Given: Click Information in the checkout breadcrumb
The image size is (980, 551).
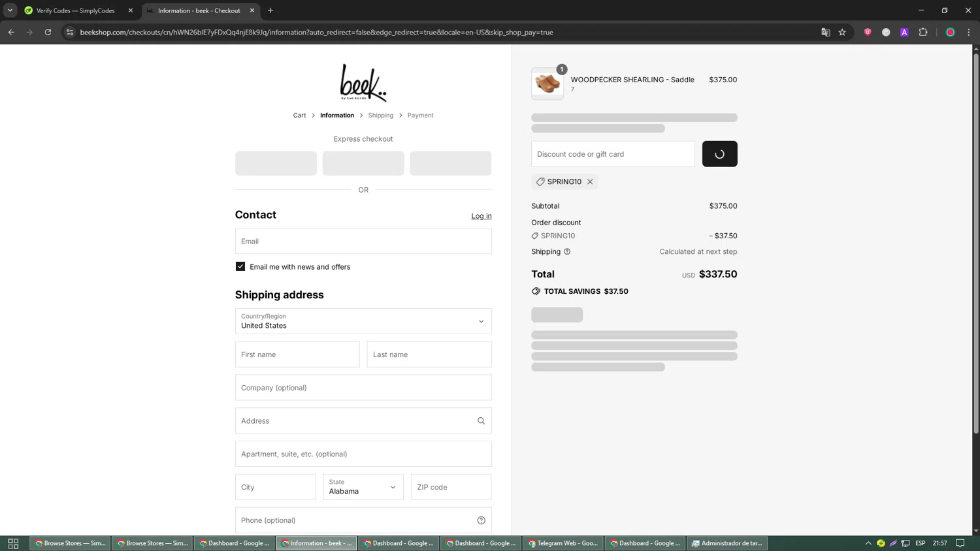Looking at the screenshot, I should point(337,116).
